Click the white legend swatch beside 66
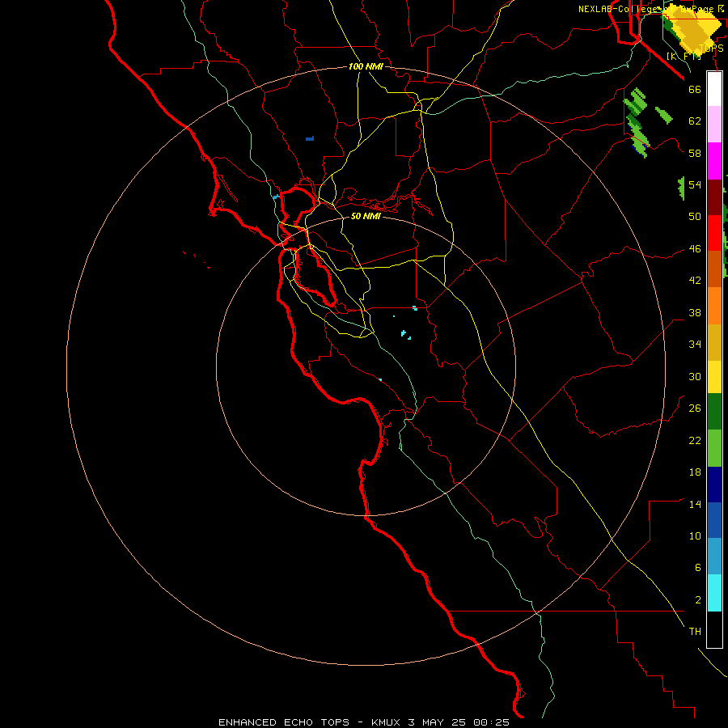Screen dimensions: 728x728 tap(714, 89)
